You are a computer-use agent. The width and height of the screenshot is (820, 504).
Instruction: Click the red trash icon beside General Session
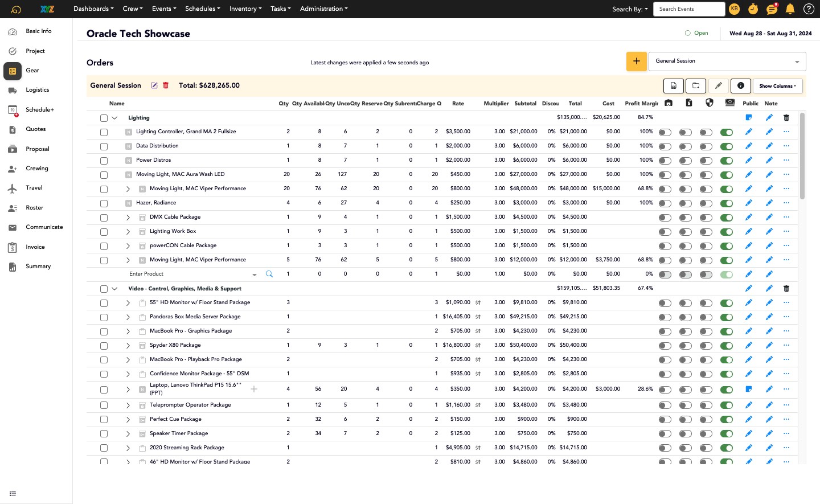click(166, 85)
